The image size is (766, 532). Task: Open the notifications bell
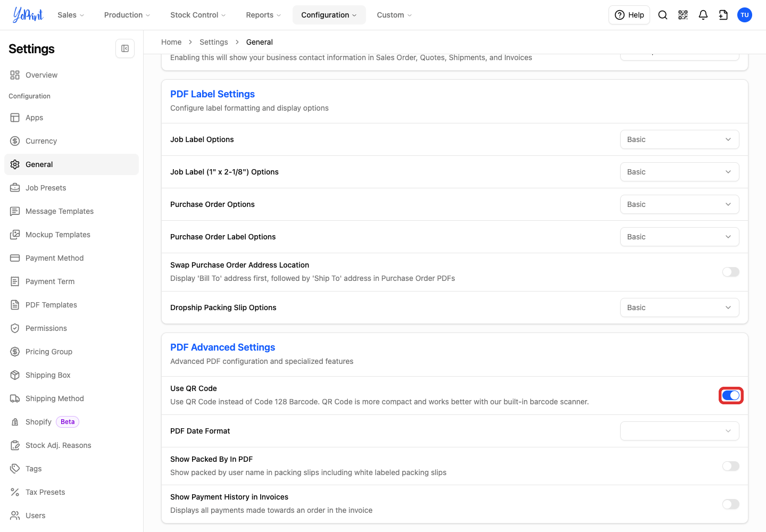coord(703,15)
